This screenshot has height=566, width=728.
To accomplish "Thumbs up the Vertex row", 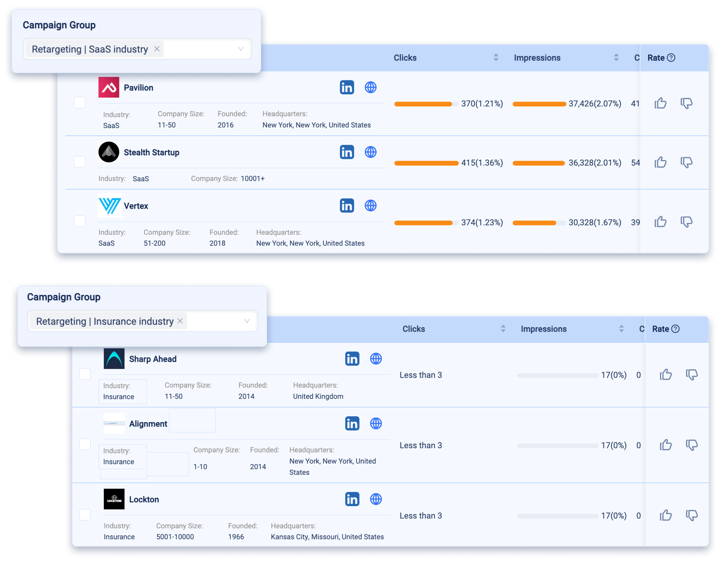I will pyautogui.click(x=660, y=222).
